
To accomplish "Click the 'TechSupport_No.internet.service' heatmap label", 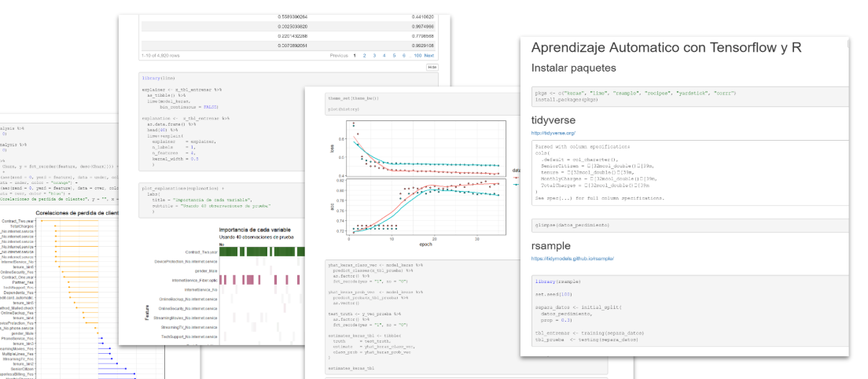I will pyautogui.click(x=189, y=337).
